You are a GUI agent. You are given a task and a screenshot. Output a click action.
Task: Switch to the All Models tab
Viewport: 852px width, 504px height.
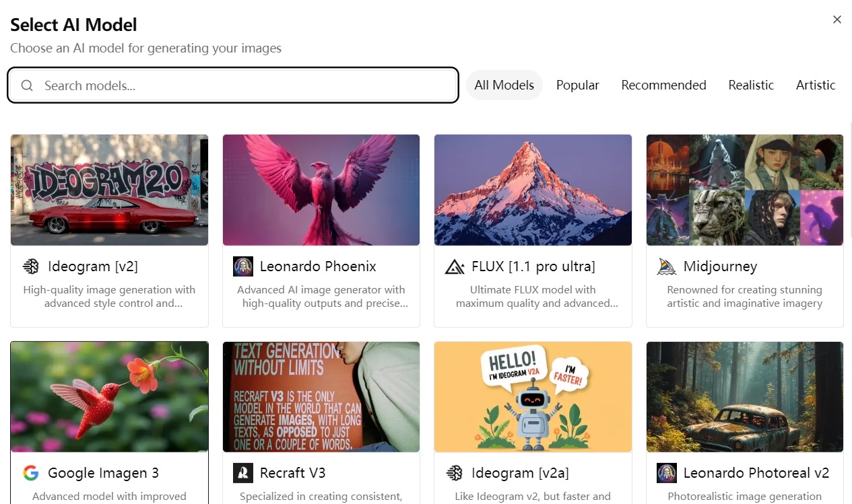coord(504,85)
